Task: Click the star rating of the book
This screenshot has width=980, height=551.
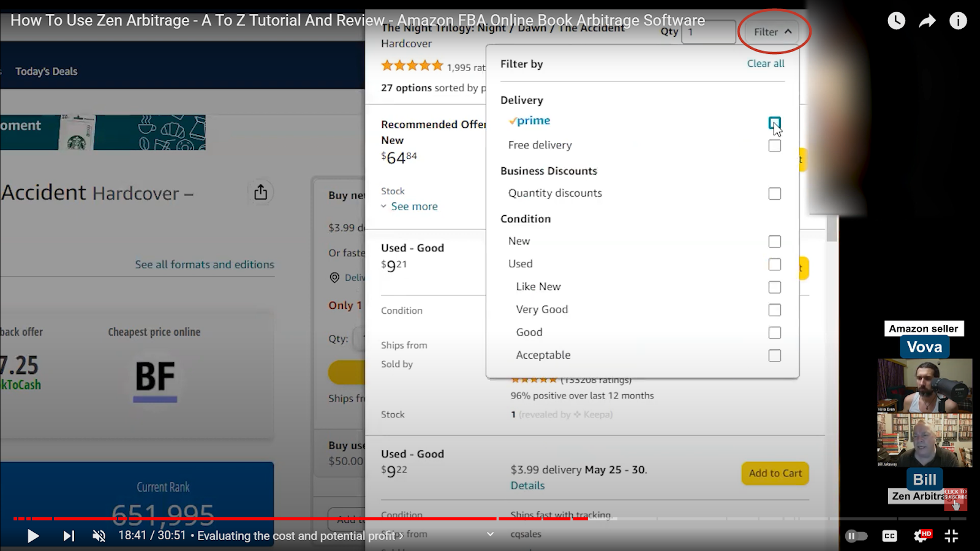Action: (412, 66)
